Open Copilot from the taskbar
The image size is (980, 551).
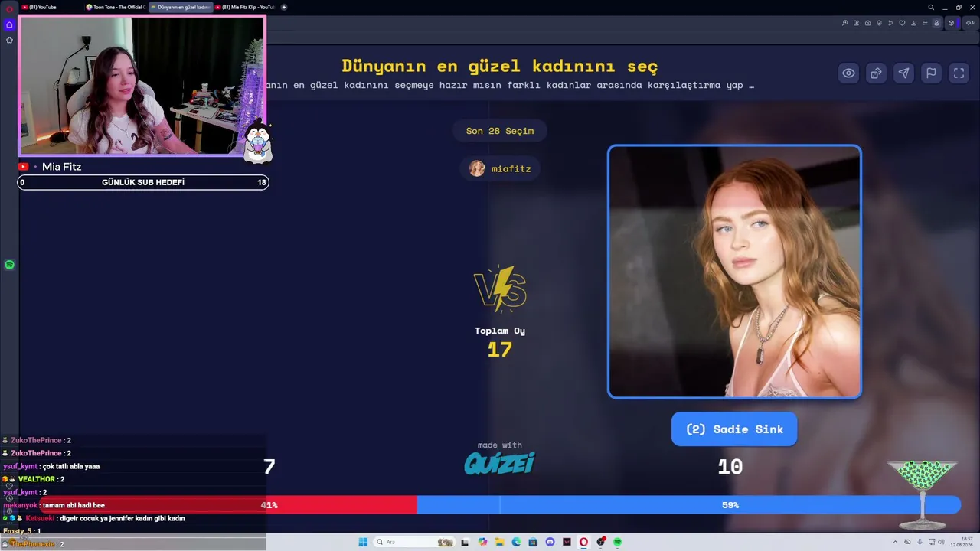click(482, 542)
